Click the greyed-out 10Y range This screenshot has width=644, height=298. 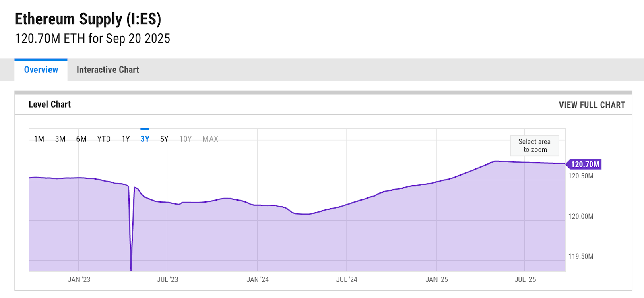coord(185,139)
